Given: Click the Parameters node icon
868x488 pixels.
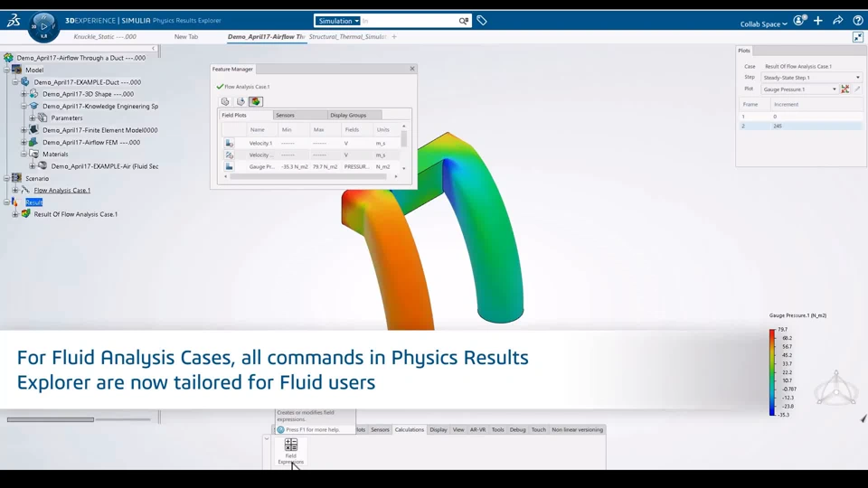Looking at the screenshot, I should 42,117.
